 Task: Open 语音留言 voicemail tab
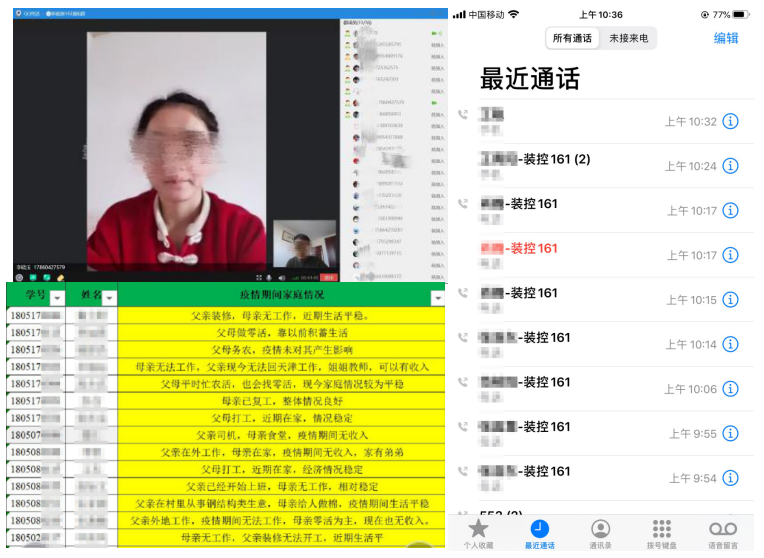tap(722, 534)
